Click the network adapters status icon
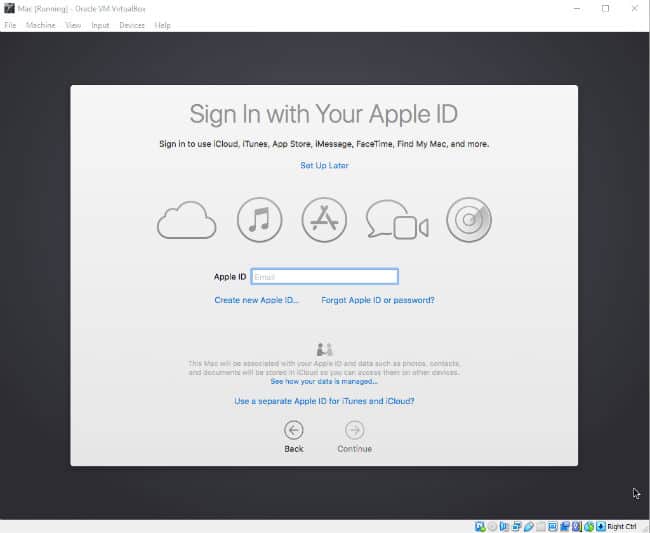Viewport: 650px width, 533px height. click(x=517, y=527)
